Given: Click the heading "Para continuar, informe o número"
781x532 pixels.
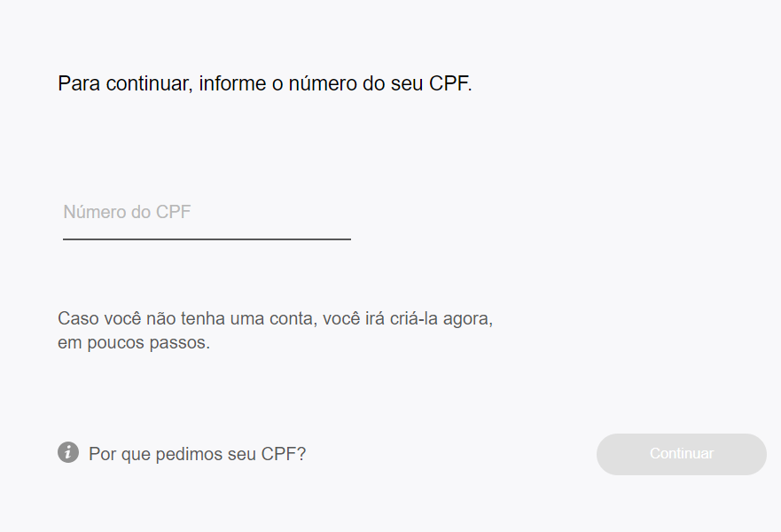Looking at the screenshot, I should pos(265,84).
